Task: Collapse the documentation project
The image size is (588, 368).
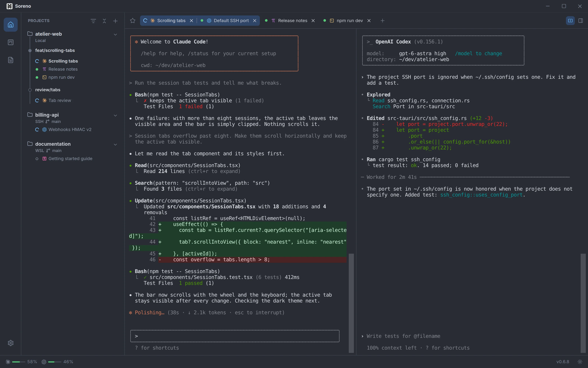Action: click(x=115, y=144)
